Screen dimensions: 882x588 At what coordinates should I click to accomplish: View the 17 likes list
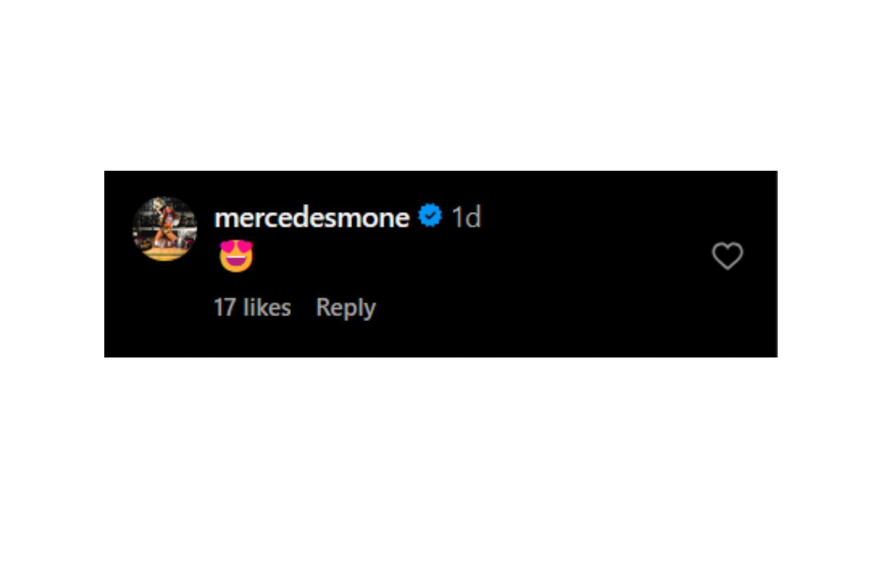pyautogui.click(x=252, y=307)
